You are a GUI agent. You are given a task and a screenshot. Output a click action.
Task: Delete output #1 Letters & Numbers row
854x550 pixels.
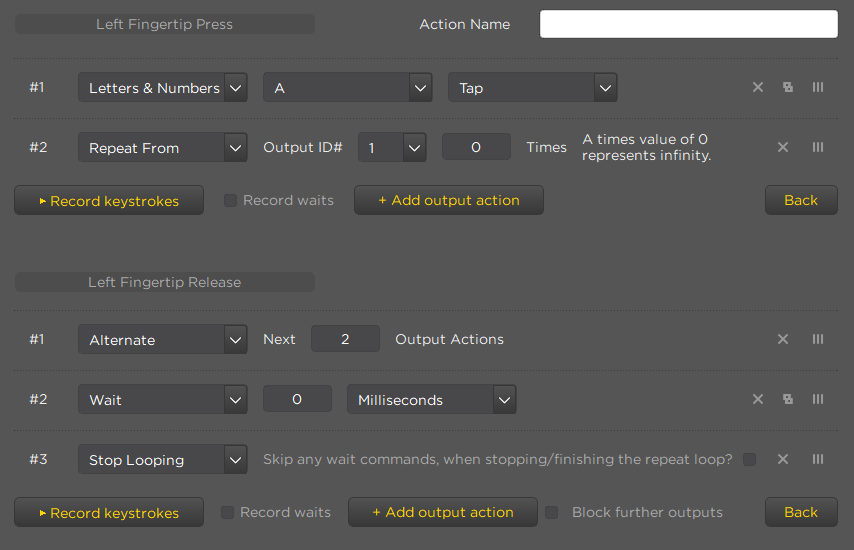(758, 87)
